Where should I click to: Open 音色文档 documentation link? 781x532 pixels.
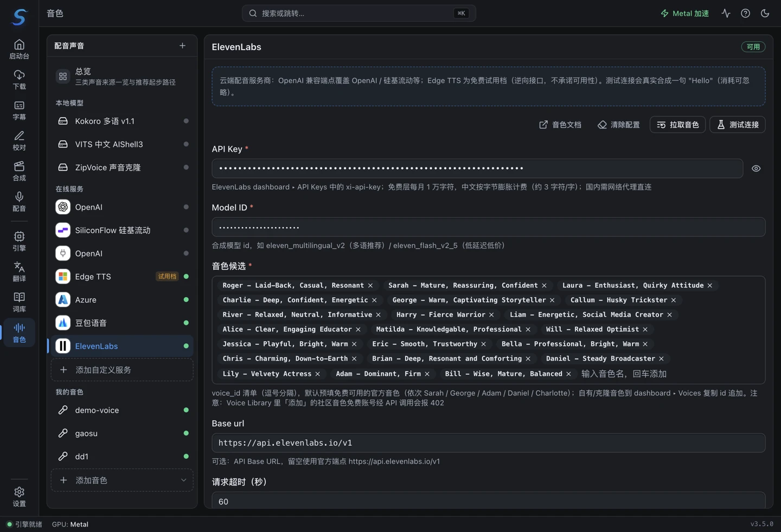tap(560, 125)
